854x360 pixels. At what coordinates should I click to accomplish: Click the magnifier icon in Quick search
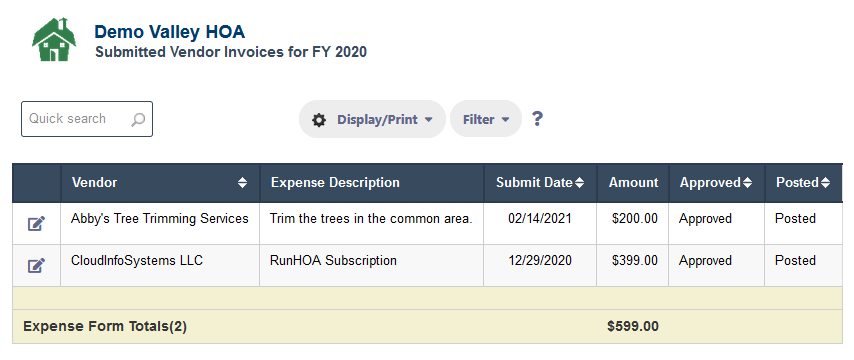tap(138, 119)
